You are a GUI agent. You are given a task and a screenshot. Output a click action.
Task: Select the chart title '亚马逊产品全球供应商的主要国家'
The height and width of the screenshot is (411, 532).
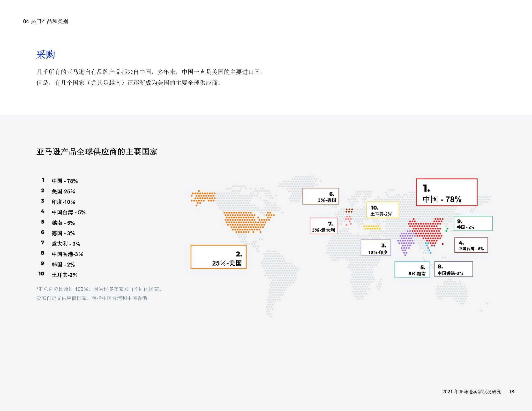(97, 151)
